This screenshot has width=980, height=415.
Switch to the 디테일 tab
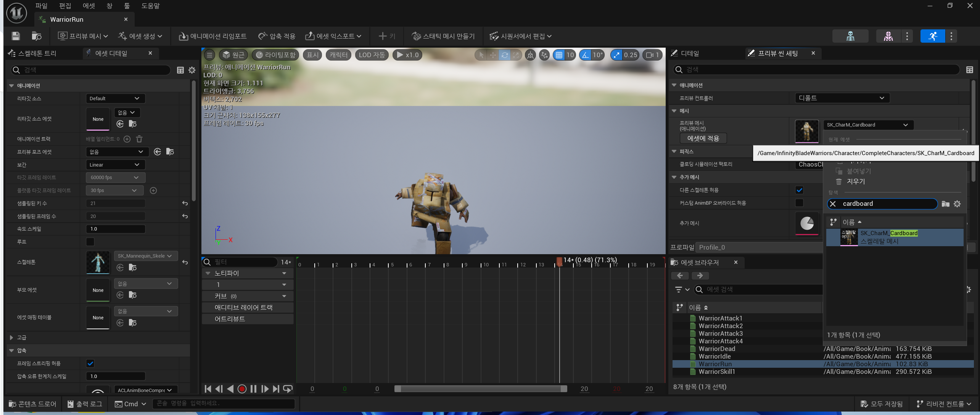(685, 53)
